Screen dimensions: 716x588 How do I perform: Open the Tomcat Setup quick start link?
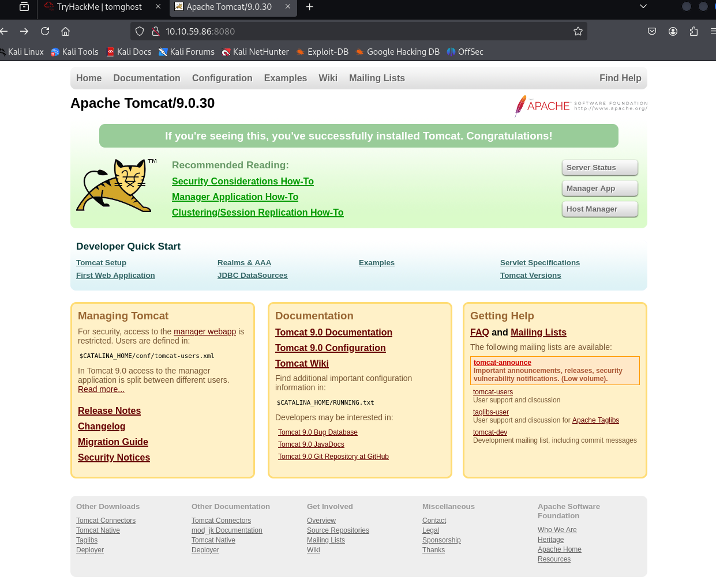coord(101,262)
